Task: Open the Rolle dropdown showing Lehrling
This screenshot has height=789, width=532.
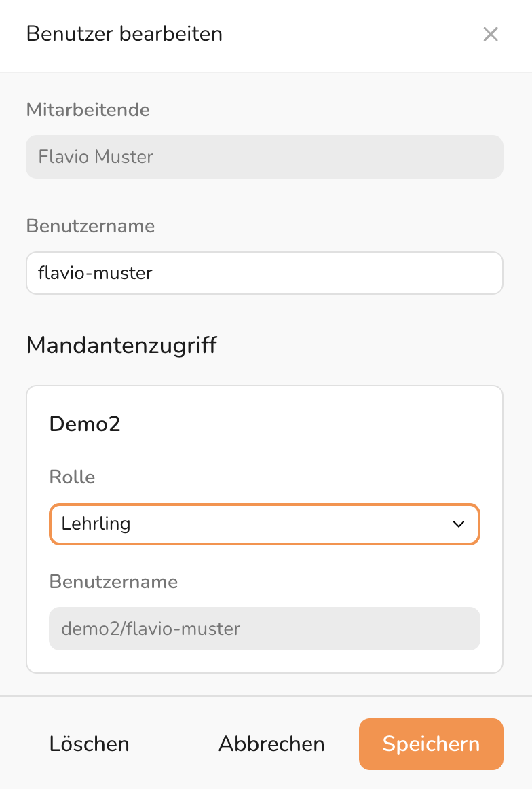Action: point(265,524)
